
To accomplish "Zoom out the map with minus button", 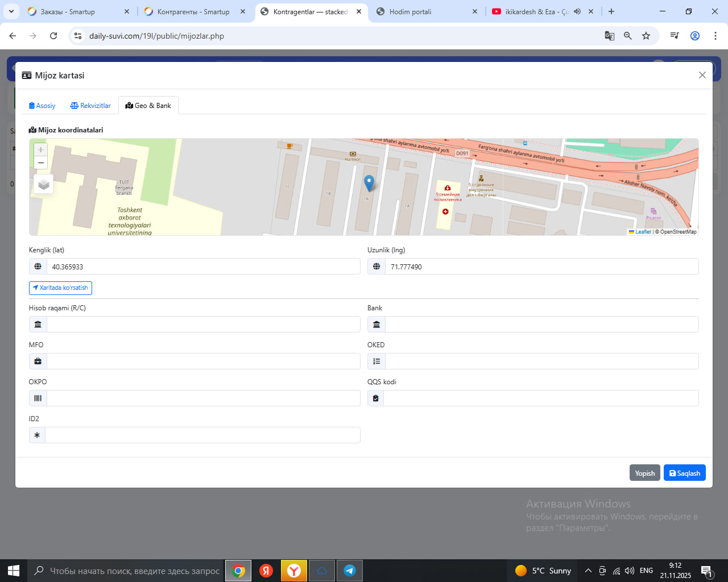I will coord(40,163).
